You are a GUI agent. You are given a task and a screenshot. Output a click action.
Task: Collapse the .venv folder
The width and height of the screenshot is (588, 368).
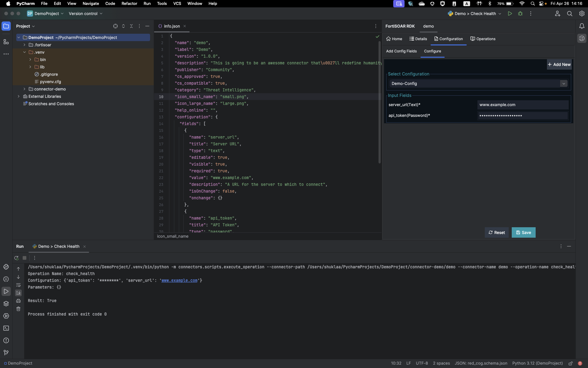tap(24, 52)
